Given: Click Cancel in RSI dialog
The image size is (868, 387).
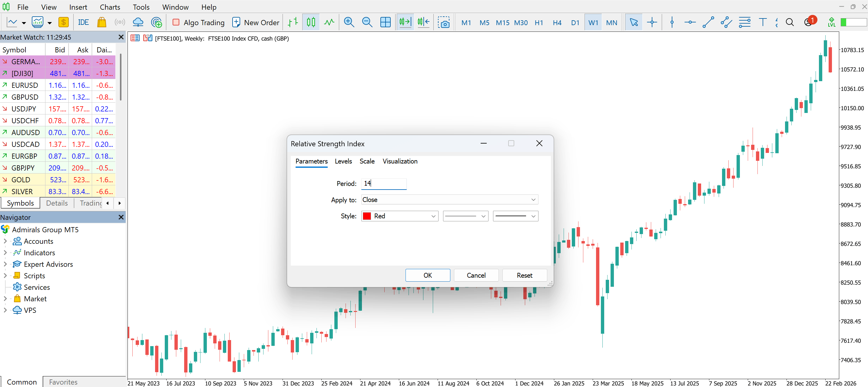Looking at the screenshot, I should (476, 276).
